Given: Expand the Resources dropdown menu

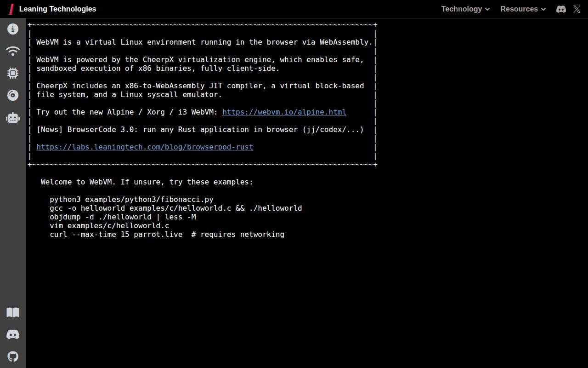Looking at the screenshot, I should pos(523,9).
